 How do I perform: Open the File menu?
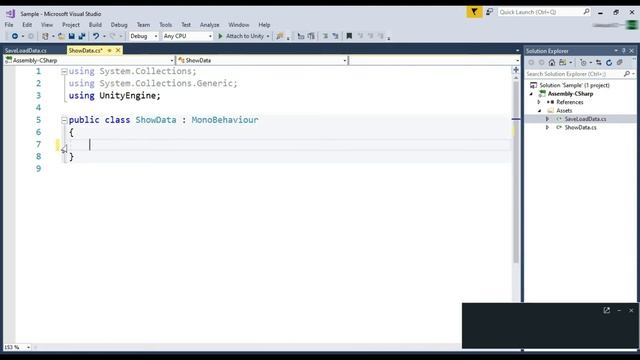9,25
